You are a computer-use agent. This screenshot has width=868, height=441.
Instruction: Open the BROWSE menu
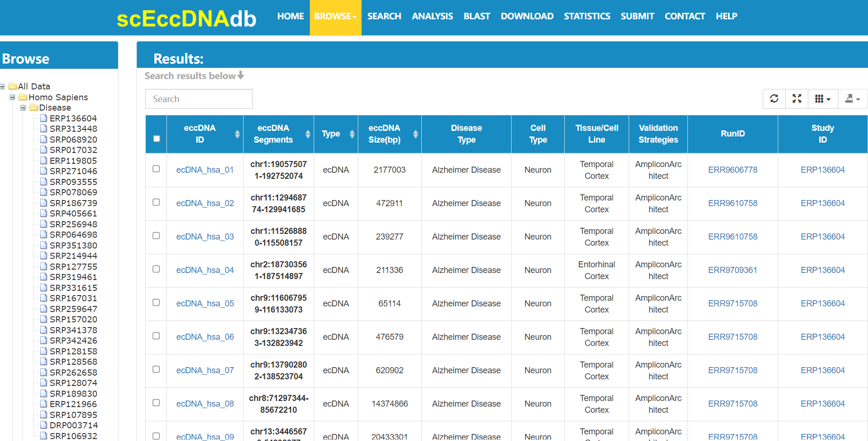335,17
